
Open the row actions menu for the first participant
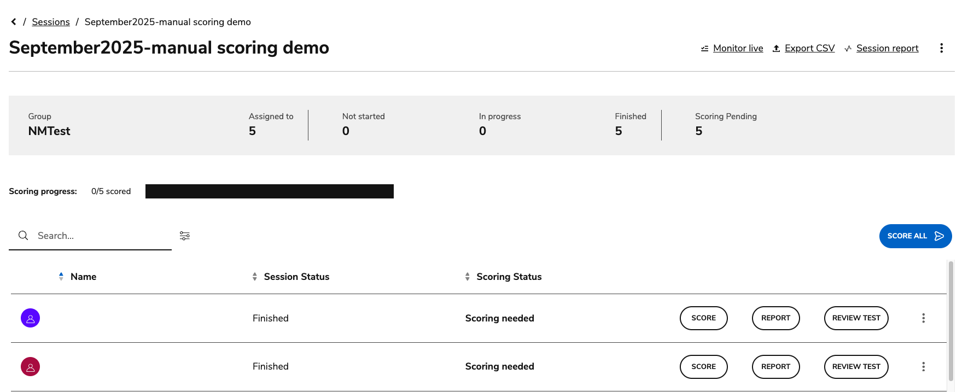923,318
